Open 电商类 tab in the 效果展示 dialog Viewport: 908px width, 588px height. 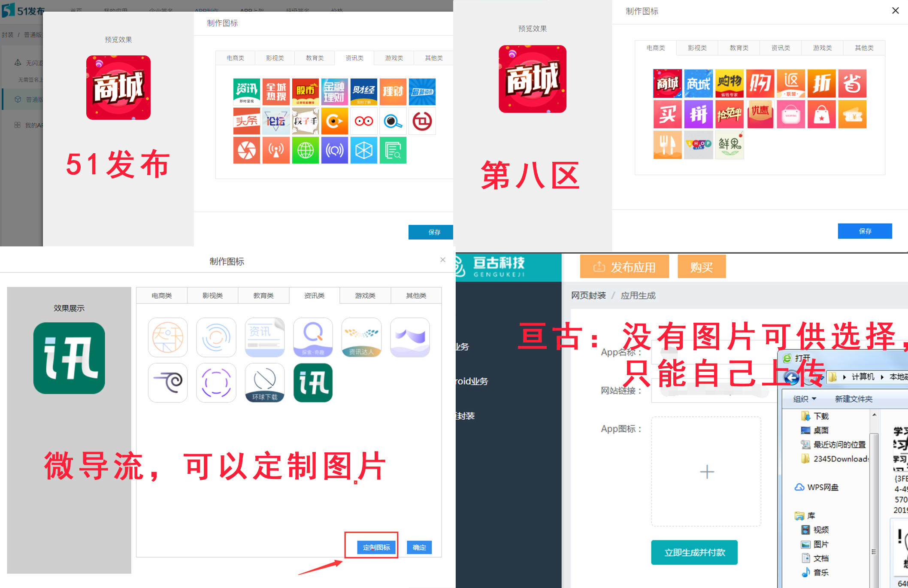[162, 296]
